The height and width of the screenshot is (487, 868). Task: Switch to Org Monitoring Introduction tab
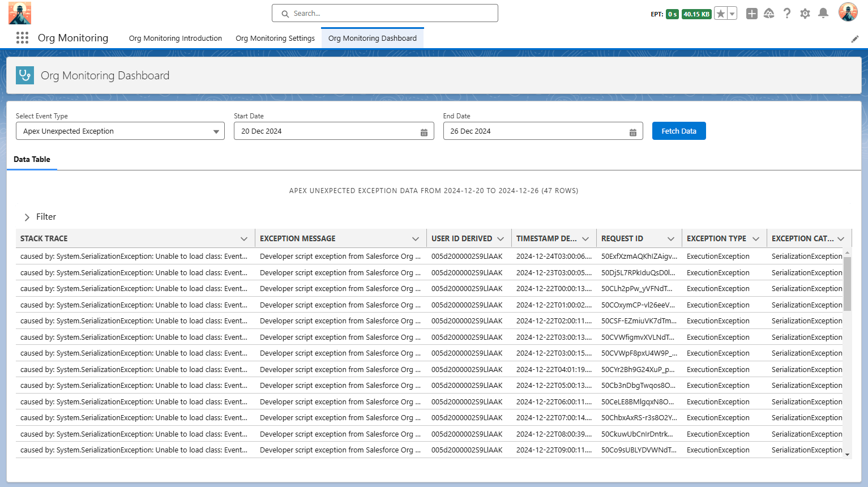[176, 39]
